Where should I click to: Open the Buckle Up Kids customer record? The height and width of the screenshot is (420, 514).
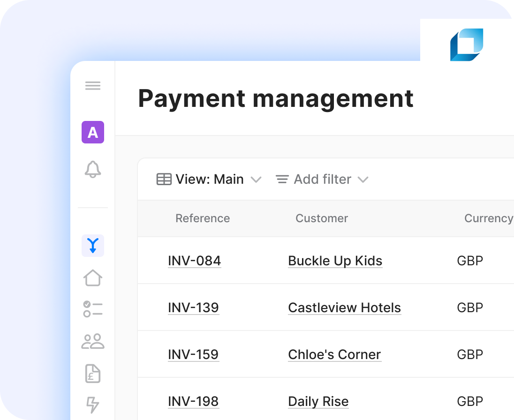pyautogui.click(x=335, y=261)
